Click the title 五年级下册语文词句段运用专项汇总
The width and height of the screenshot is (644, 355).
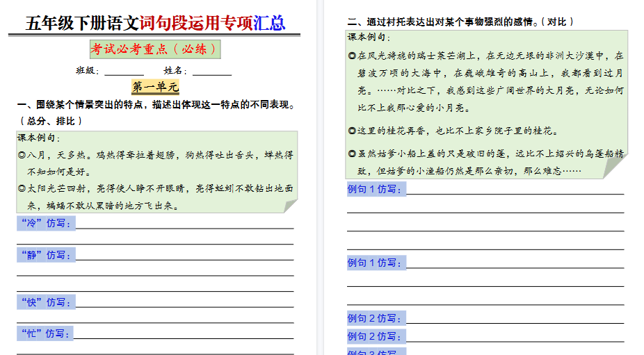[x=155, y=23]
